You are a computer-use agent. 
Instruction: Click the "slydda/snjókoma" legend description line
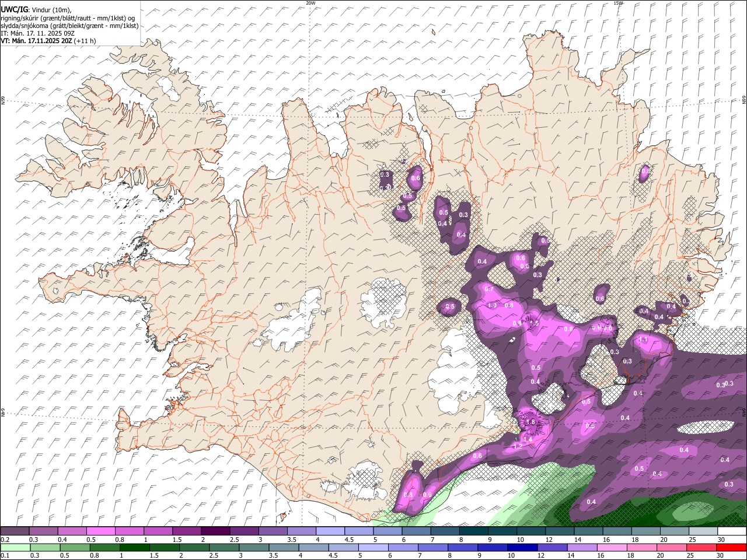point(69,26)
